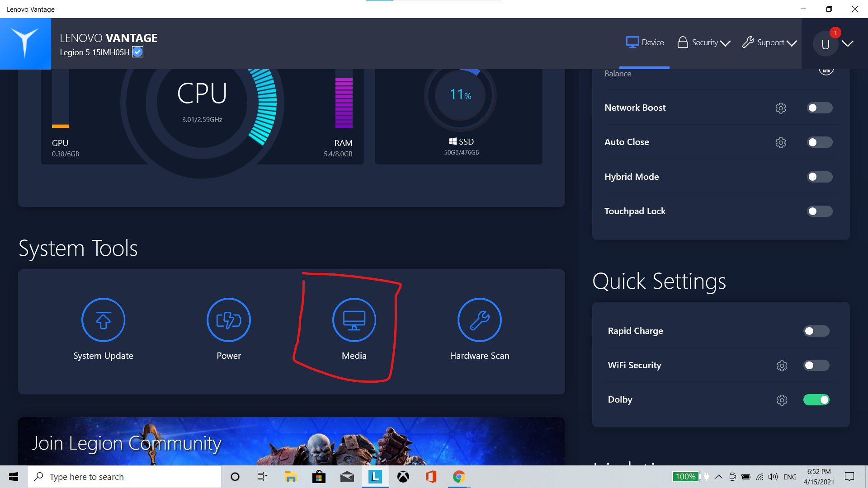Image resolution: width=868 pixels, height=488 pixels.
Task: Click the Cortana circle taskbar icon
Action: [x=235, y=477]
